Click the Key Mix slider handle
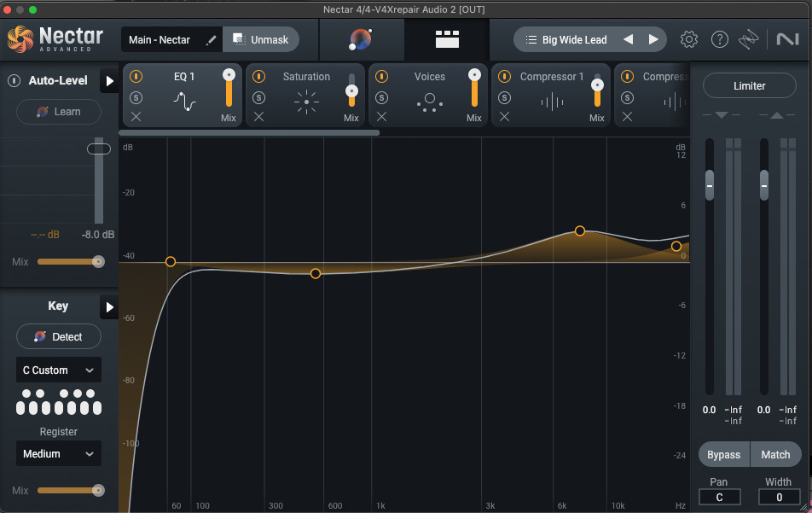The image size is (812, 513). (x=98, y=490)
